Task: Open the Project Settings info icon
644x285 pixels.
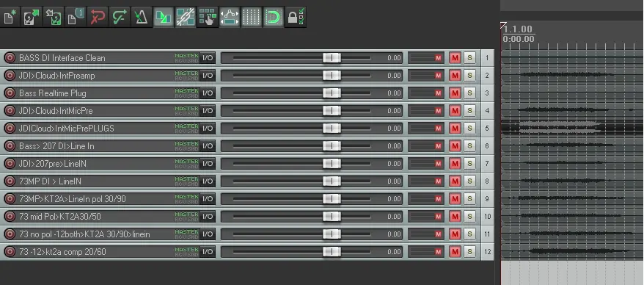Action: click(x=76, y=18)
